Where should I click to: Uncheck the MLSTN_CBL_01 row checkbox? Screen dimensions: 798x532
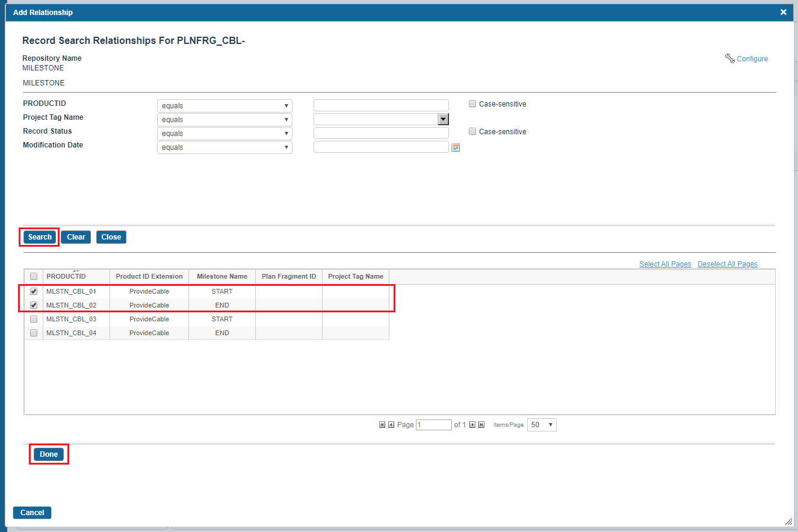34,291
